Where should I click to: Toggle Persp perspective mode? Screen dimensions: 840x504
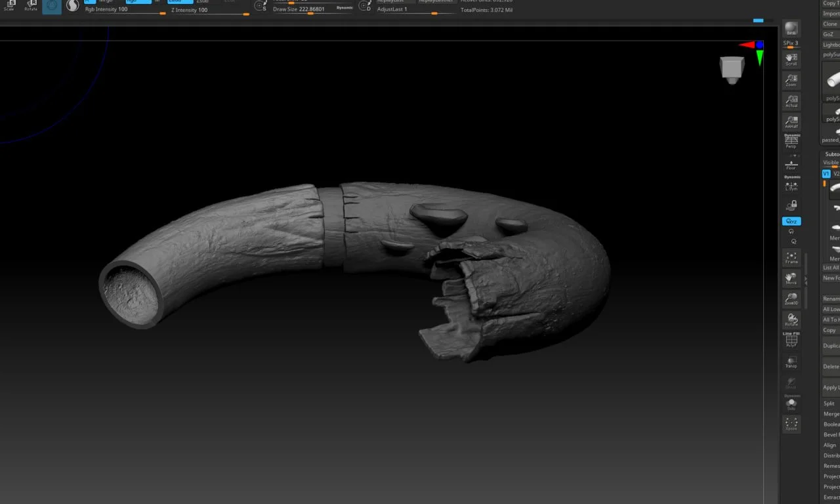coord(791,141)
